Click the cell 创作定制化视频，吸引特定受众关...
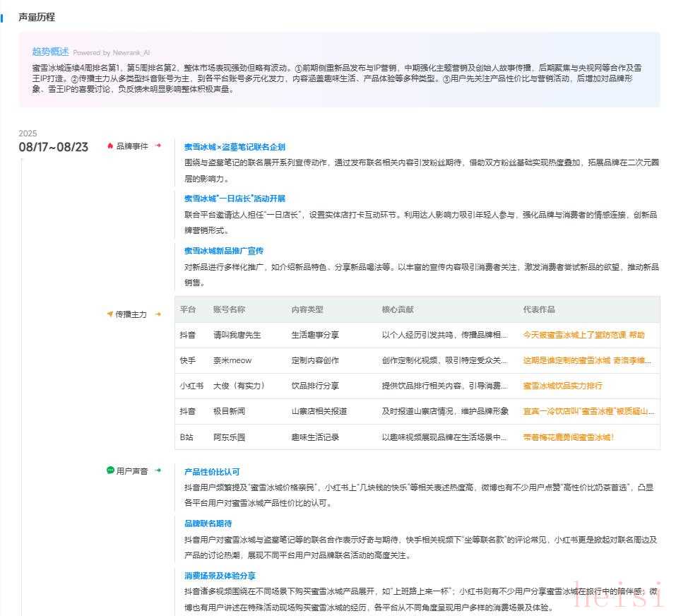Image resolution: width=676 pixels, height=616 pixels. [x=445, y=360]
